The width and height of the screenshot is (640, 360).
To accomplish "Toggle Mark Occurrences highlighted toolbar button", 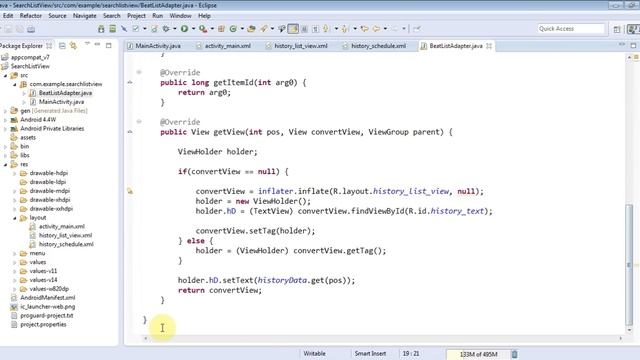I will (x=293, y=29).
